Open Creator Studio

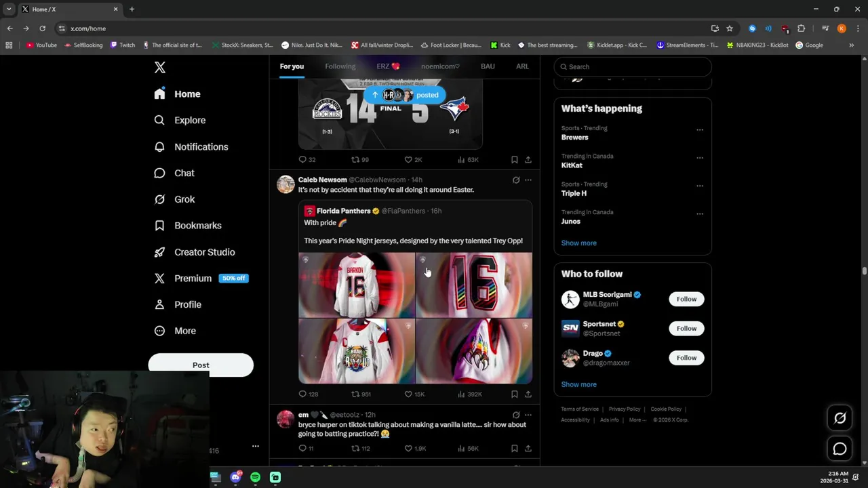click(x=195, y=252)
